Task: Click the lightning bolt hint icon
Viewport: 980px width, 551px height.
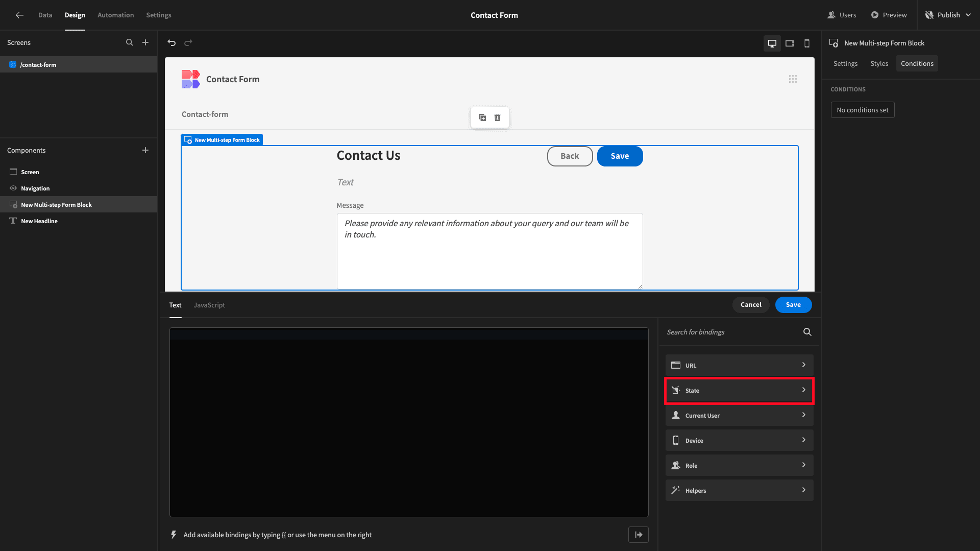Action: coord(174,535)
